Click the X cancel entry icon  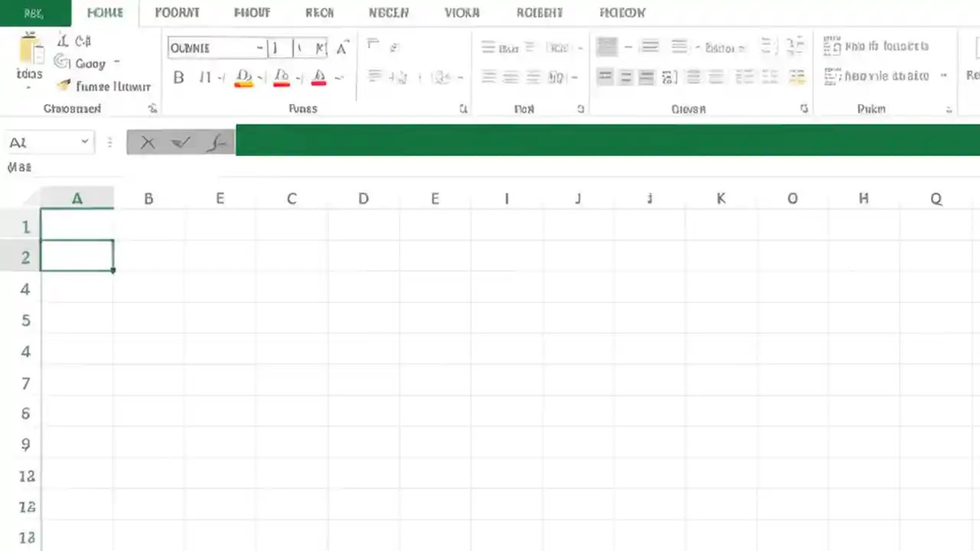click(x=148, y=142)
